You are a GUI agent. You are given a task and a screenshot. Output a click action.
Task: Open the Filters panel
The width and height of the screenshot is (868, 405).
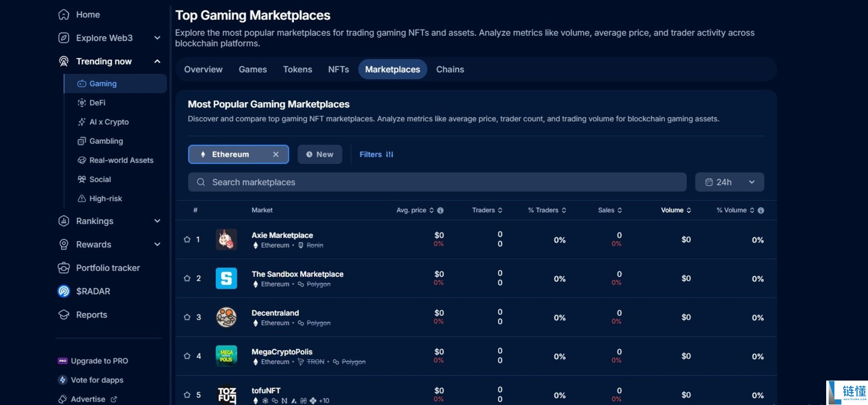click(x=376, y=154)
